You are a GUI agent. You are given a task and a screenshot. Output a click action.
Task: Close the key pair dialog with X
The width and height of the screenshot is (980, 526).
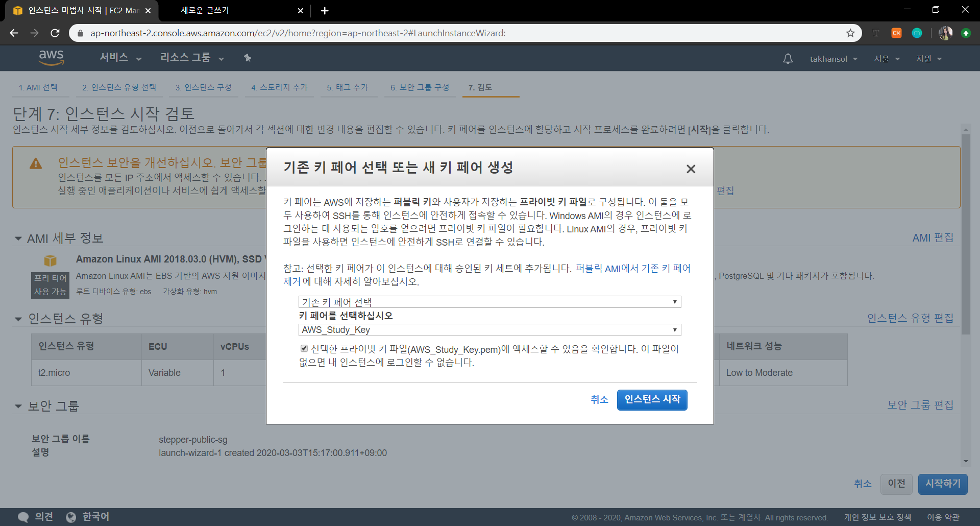click(691, 169)
